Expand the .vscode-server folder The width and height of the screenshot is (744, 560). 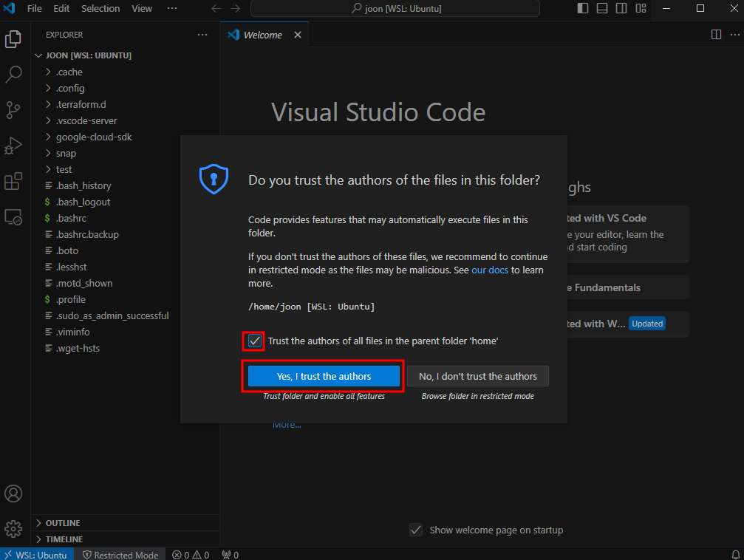pos(126,120)
